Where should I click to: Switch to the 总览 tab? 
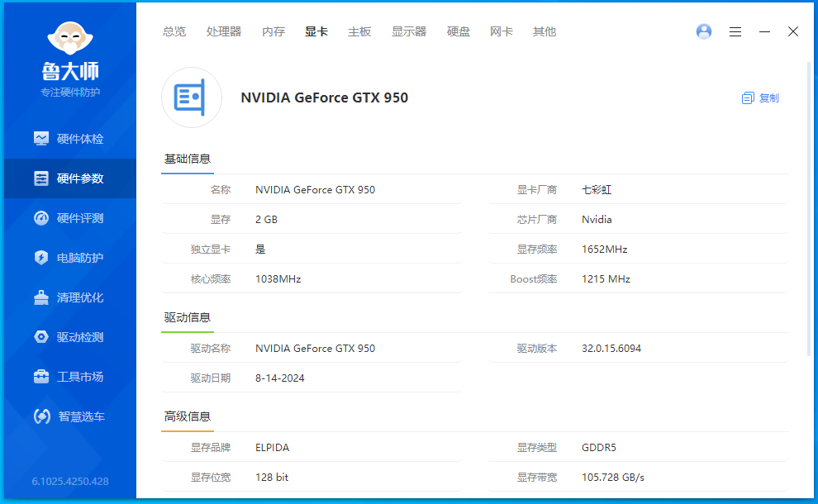[x=174, y=32]
